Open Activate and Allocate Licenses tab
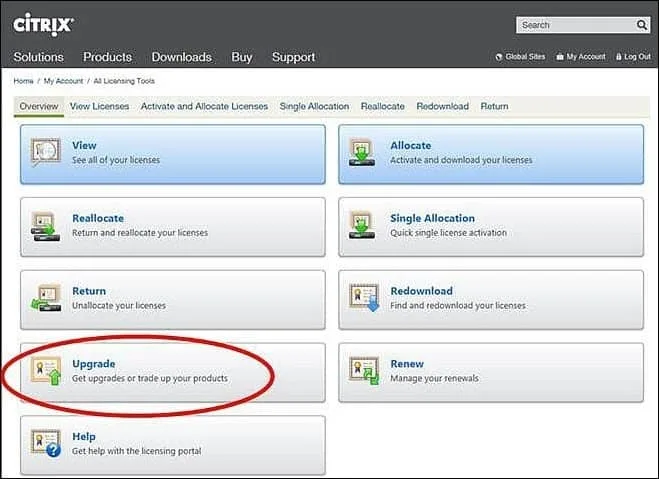This screenshot has width=659, height=479. pyautogui.click(x=204, y=106)
